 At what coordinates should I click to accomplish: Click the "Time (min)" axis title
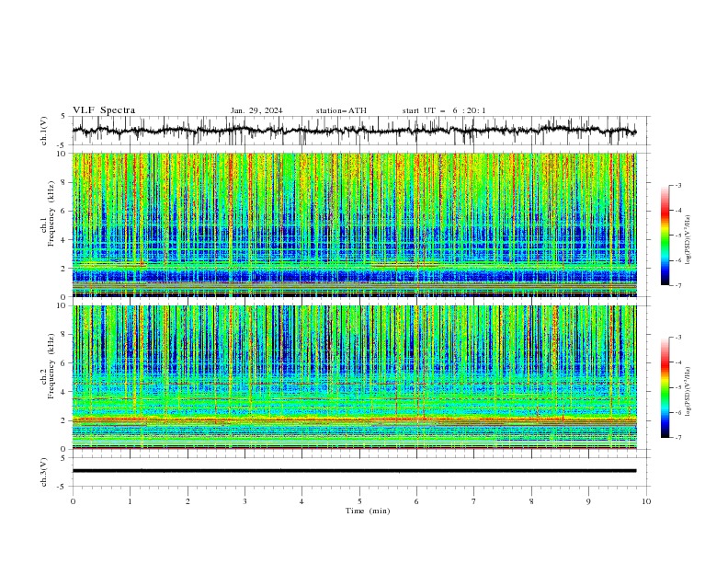(x=368, y=511)
